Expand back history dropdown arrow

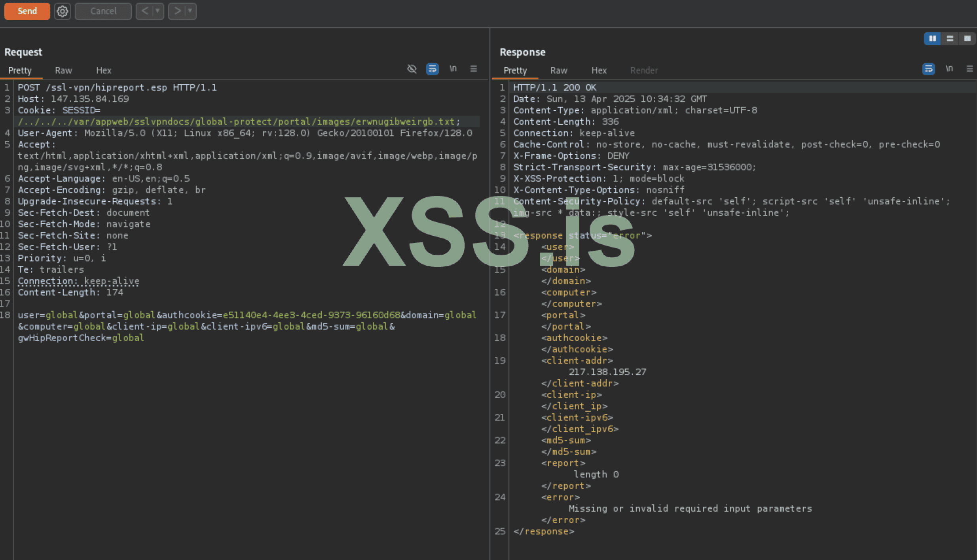click(157, 11)
